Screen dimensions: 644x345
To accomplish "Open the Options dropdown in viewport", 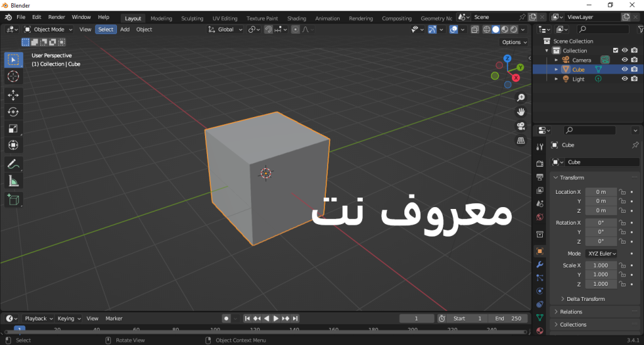I will (514, 42).
